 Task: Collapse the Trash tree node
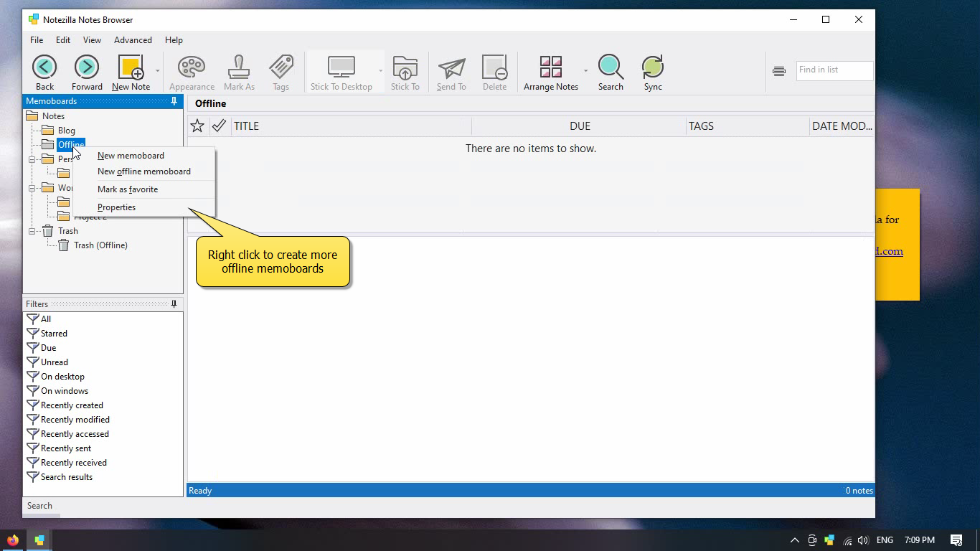32,231
